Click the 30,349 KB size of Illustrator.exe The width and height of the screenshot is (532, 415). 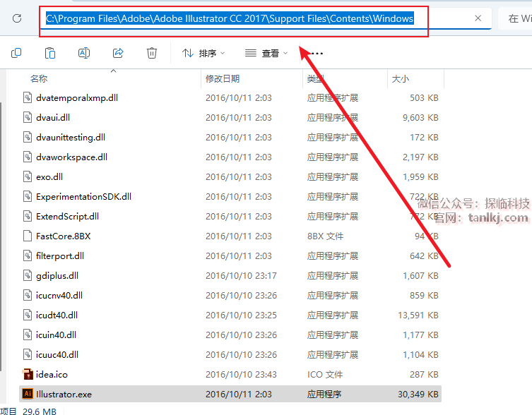click(418, 394)
